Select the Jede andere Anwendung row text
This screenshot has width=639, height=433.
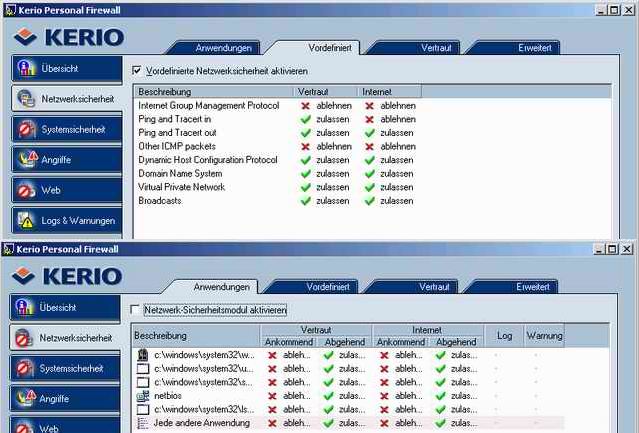point(202,423)
